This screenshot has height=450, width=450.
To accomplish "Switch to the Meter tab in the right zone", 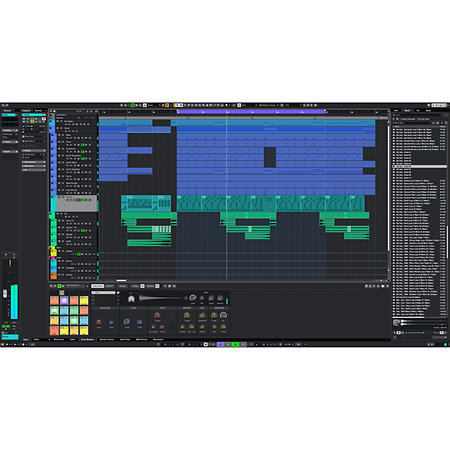I will tap(428, 111).
